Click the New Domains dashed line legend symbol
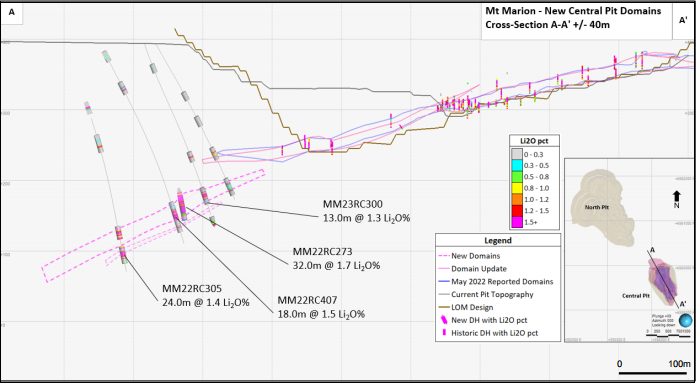Screen dimensions: 697x385 coord(443,256)
